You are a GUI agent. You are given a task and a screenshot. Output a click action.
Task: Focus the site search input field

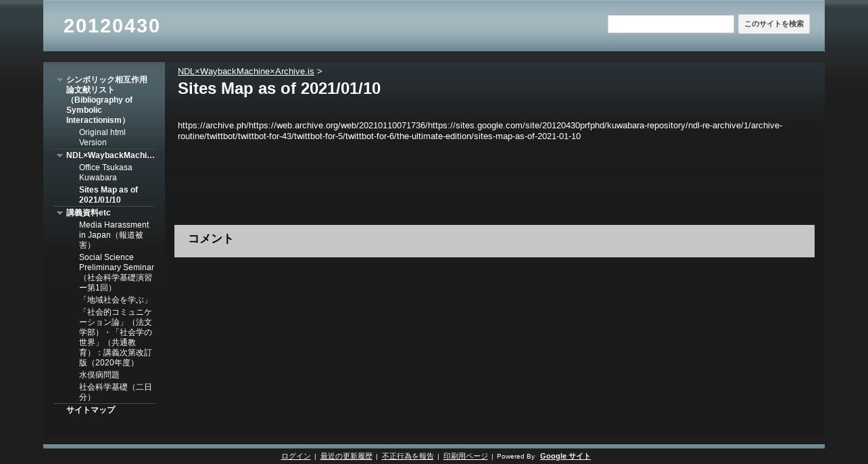coord(671,24)
